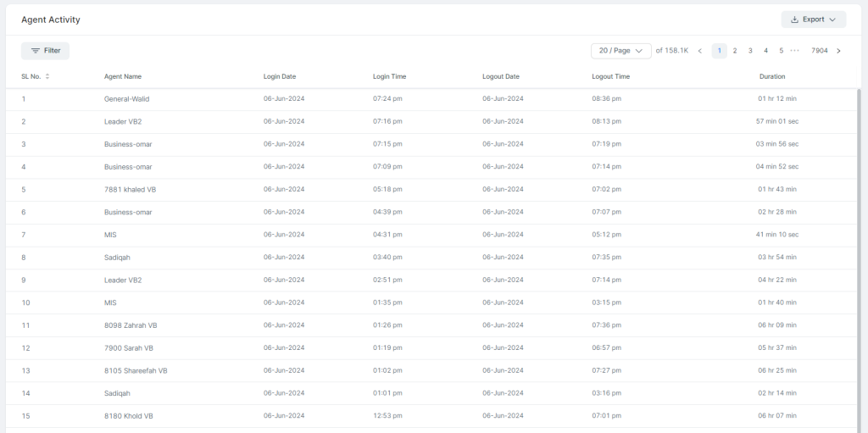Go to next page arrow
The width and height of the screenshot is (868, 433).
click(838, 51)
